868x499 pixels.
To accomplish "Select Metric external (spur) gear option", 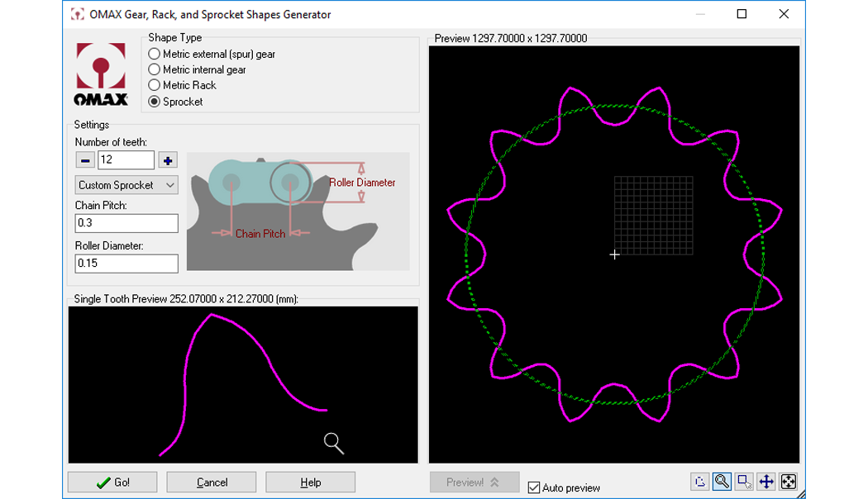I will [154, 54].
